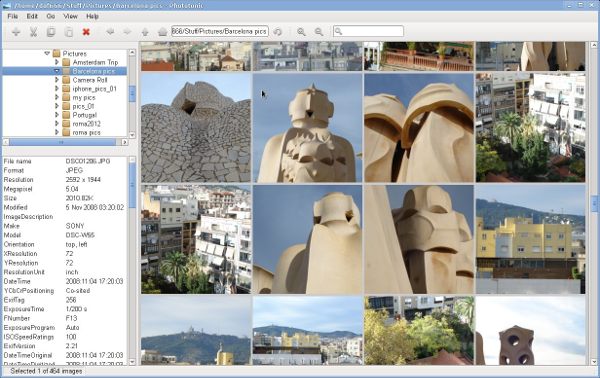Image resolution: width=600 pixels, height=378 pixels.
Task: Expand the roma2012 folder
Action: pyautogui.click(x=57, y=124)
